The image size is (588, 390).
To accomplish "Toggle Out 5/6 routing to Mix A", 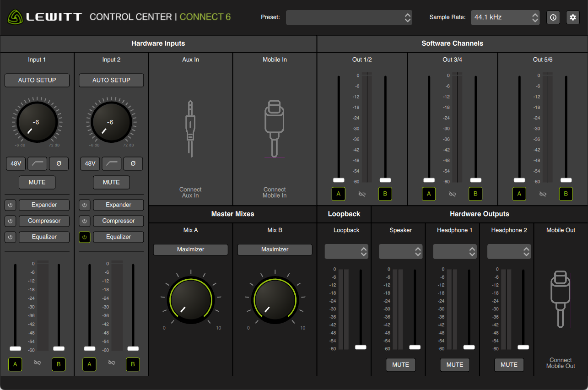I will pyautogui.click(x=519, y=194).
